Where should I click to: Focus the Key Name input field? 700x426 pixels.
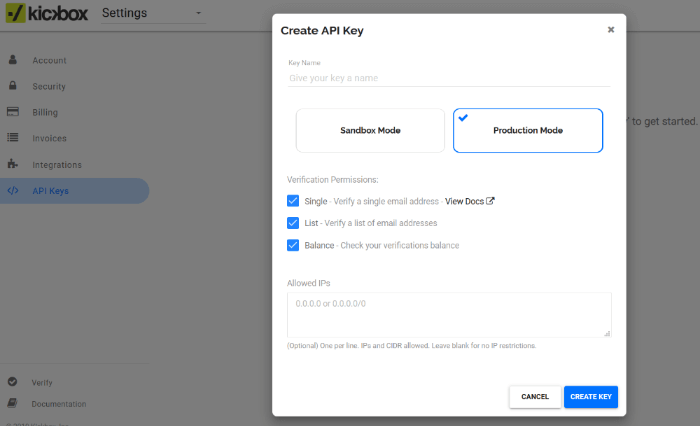coord(449,78)
